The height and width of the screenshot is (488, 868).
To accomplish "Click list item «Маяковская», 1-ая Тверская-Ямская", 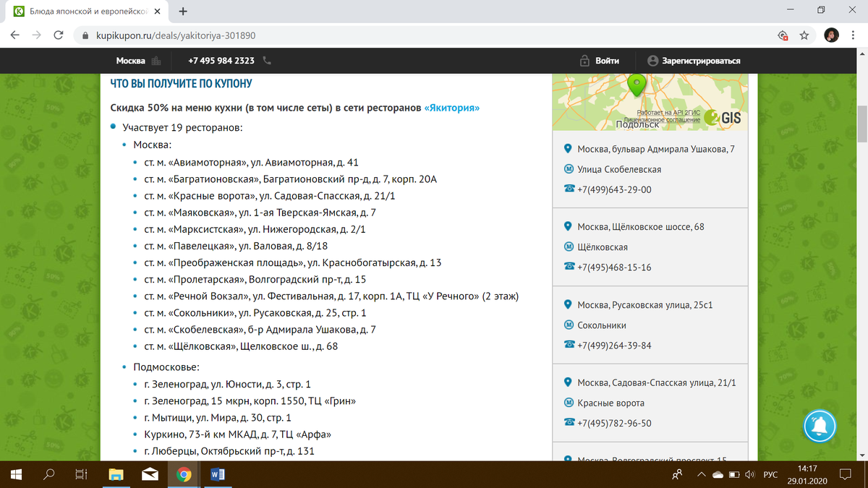I will pos(260,213).
